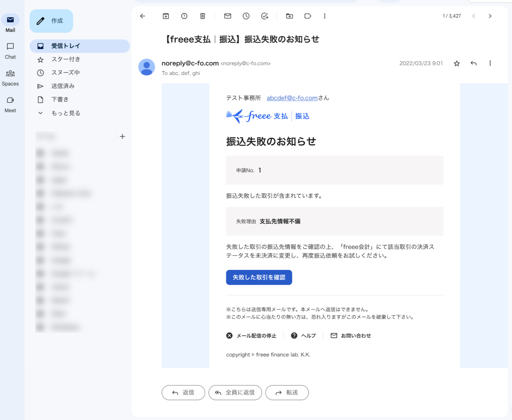The height and width of the screenshot is (420, 512).
Task: Click the 失敗した取引を確認 button
Action: (259, 278)
